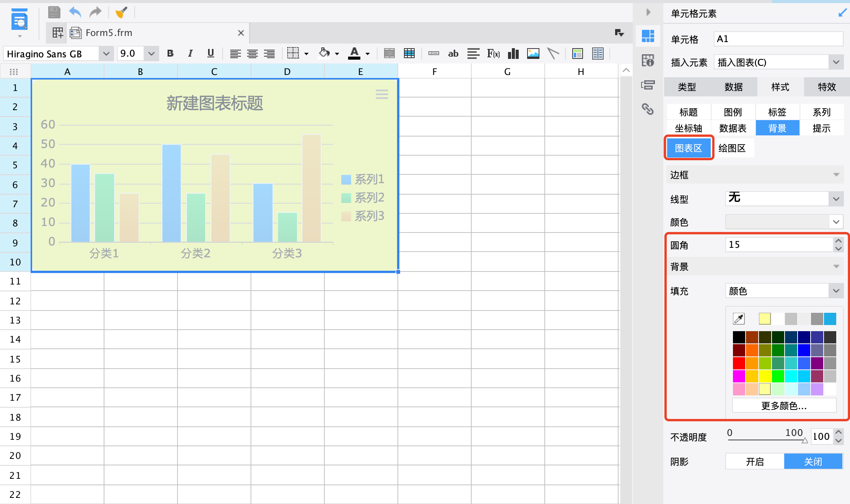
Task: Open the fill type dropdown
Action: tap(836, 291)
